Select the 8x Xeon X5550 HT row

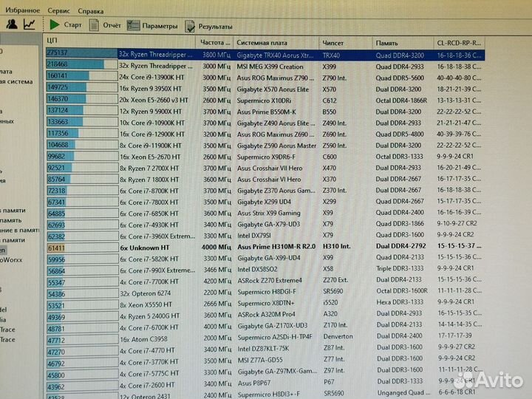pyautogui.click(x=265, y=304)
